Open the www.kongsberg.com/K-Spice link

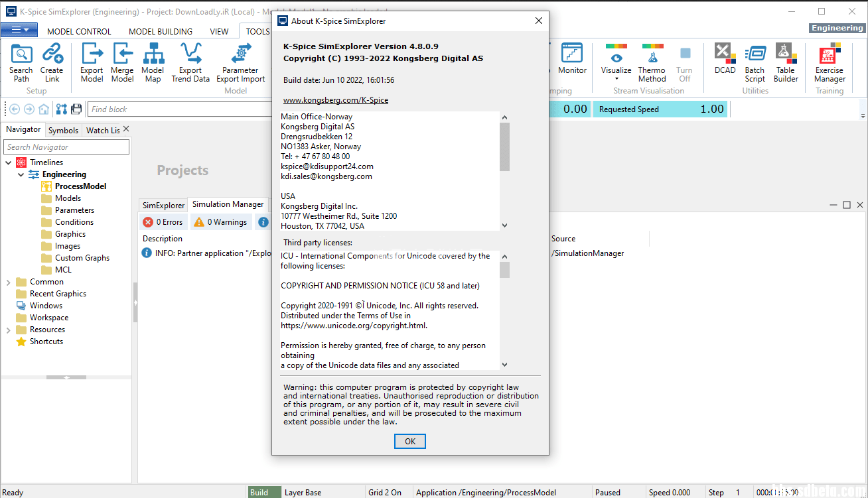point(336,100)
